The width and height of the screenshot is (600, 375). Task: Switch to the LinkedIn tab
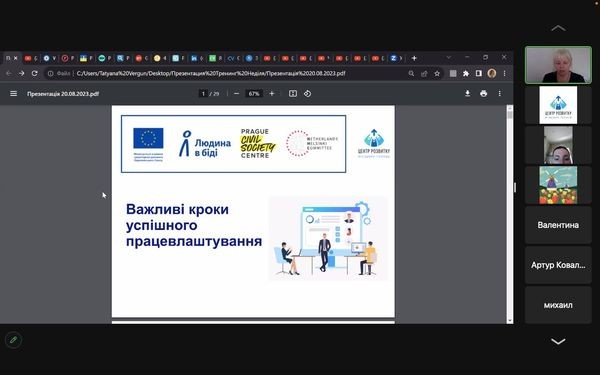pyautogui.click(x=197, y=58)
